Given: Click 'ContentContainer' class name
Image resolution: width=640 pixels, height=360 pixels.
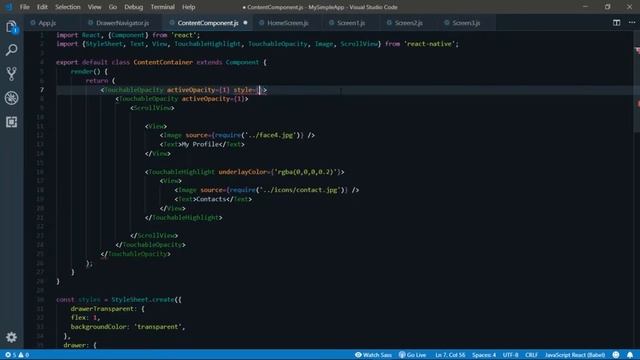Looking at the screenshot, I should coord(163,62).
